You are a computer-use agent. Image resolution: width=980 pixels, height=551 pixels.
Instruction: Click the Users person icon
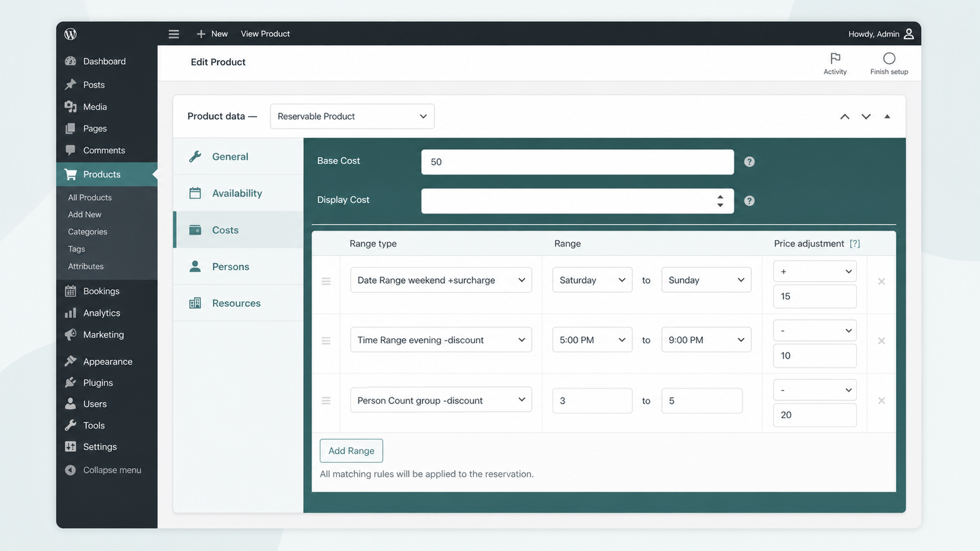point(70,403)
